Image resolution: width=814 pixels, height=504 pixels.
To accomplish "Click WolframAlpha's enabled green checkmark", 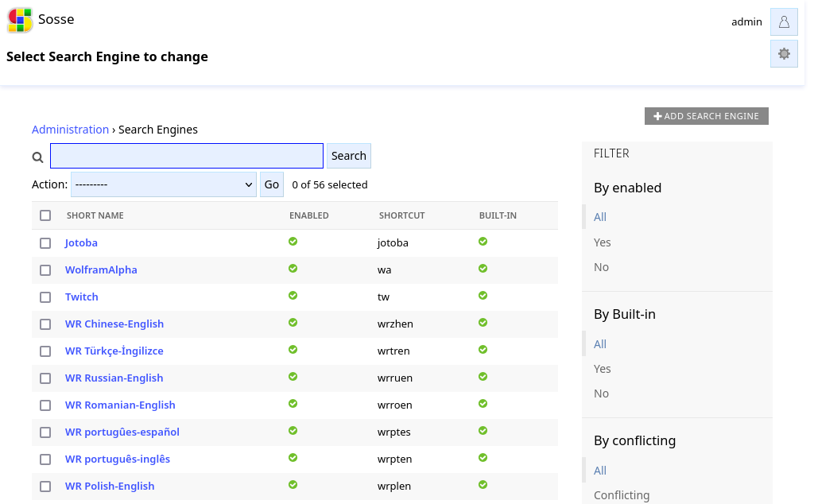I will (x=293, y=269).
